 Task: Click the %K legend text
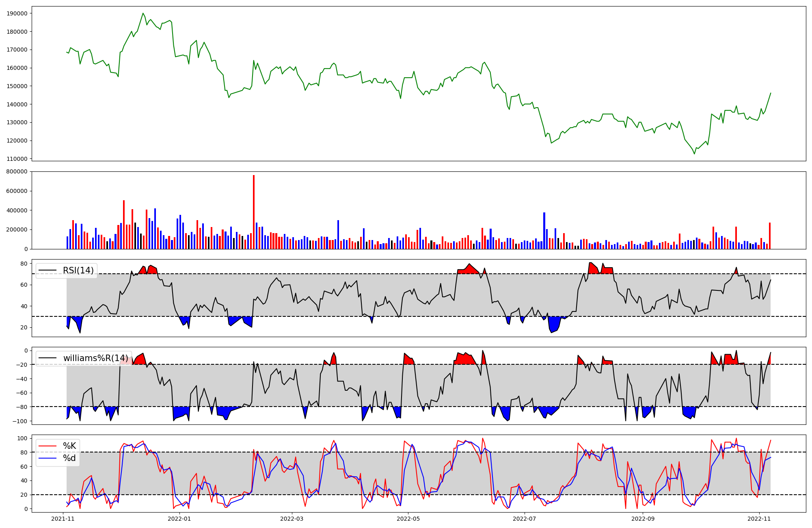[69, 446]
